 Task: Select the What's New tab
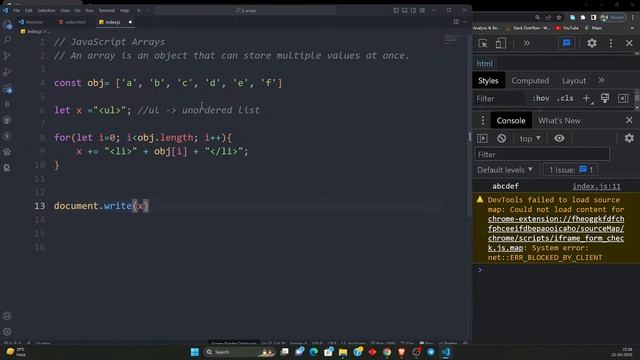click(559, 120)
